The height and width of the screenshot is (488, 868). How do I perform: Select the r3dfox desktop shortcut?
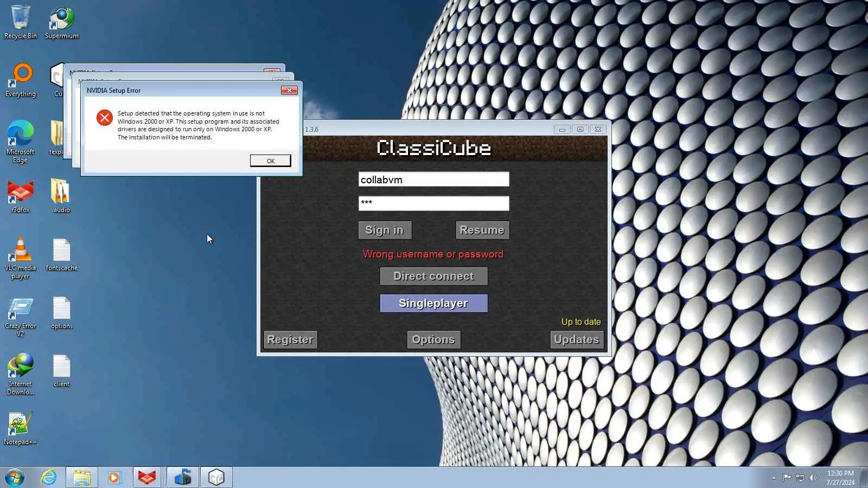[x=21, y=196]
